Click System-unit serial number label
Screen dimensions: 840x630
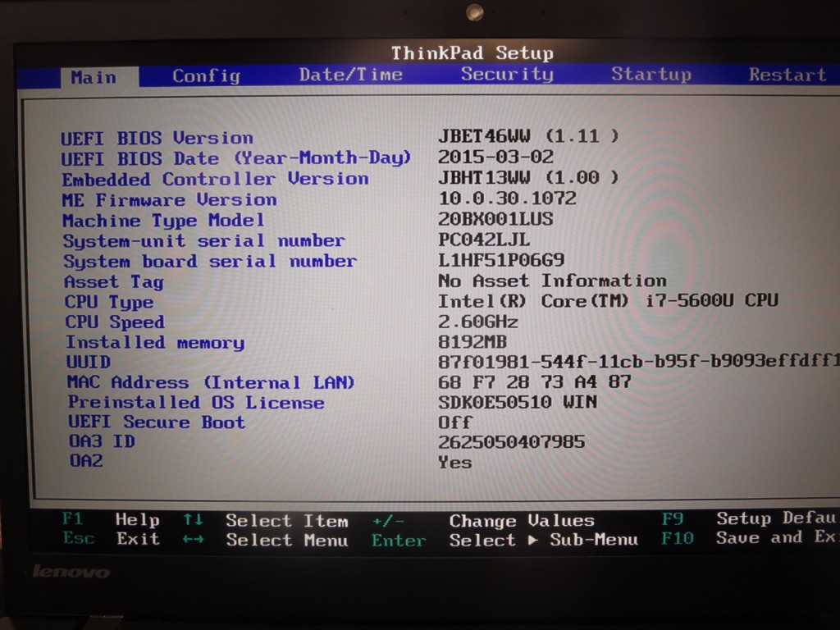click(x=204, y=241)
